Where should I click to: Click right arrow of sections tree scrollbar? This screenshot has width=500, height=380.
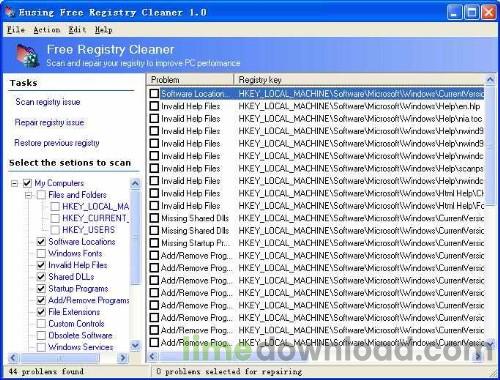point(122,358)
